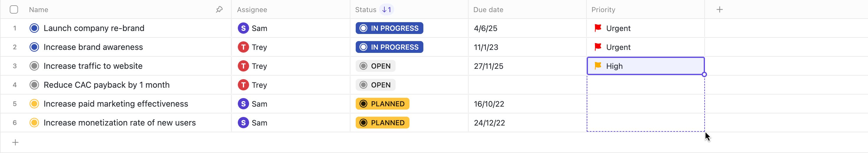Open the Reduce CAC payback by 1 month task
The image size is (868, 153).
[106, 85]
